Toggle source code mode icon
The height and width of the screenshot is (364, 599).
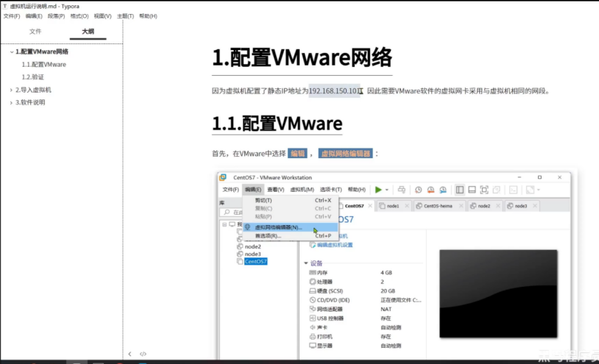coord(143,354)
